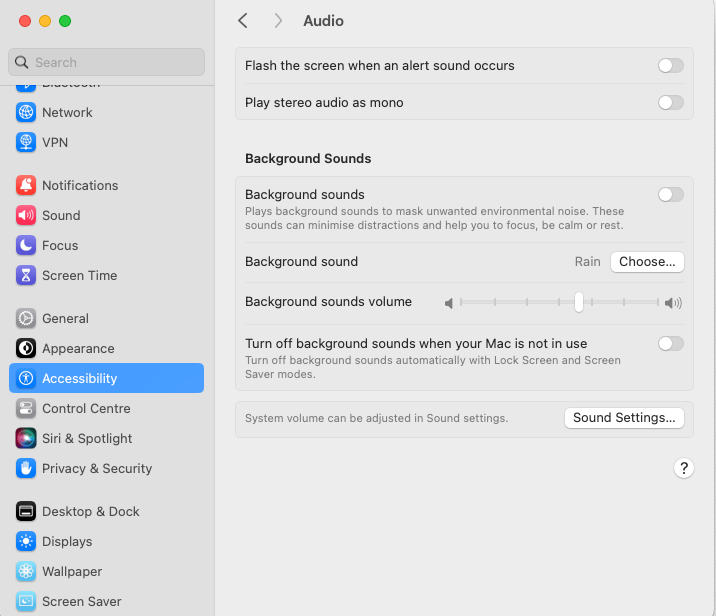
Task: Click the Focus moon icon
Action: click(x=26, y=246)
